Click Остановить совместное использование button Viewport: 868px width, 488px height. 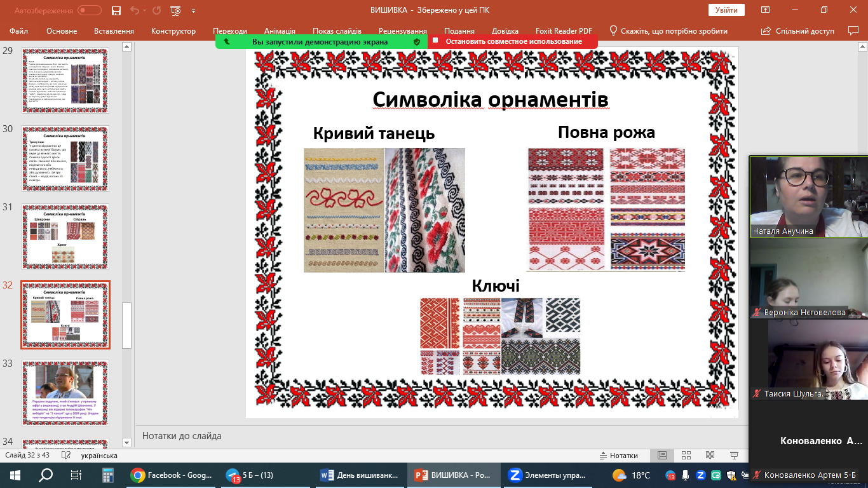click(x=513, y=41)
